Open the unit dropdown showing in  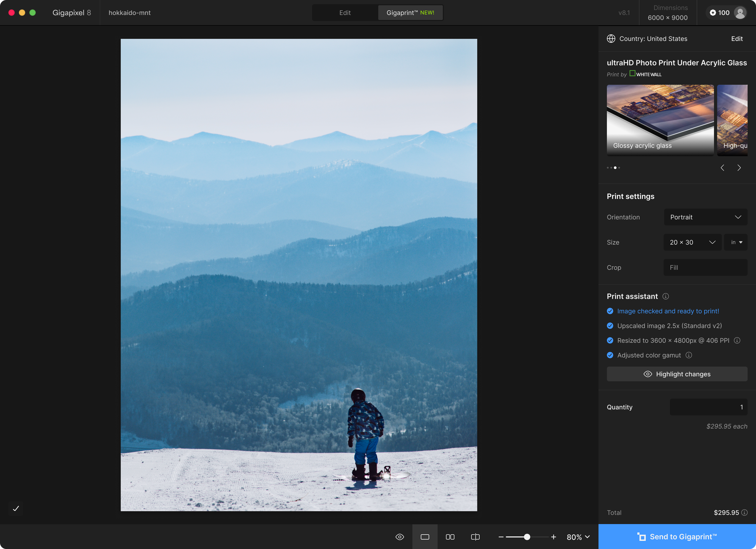tap(736, 242)
